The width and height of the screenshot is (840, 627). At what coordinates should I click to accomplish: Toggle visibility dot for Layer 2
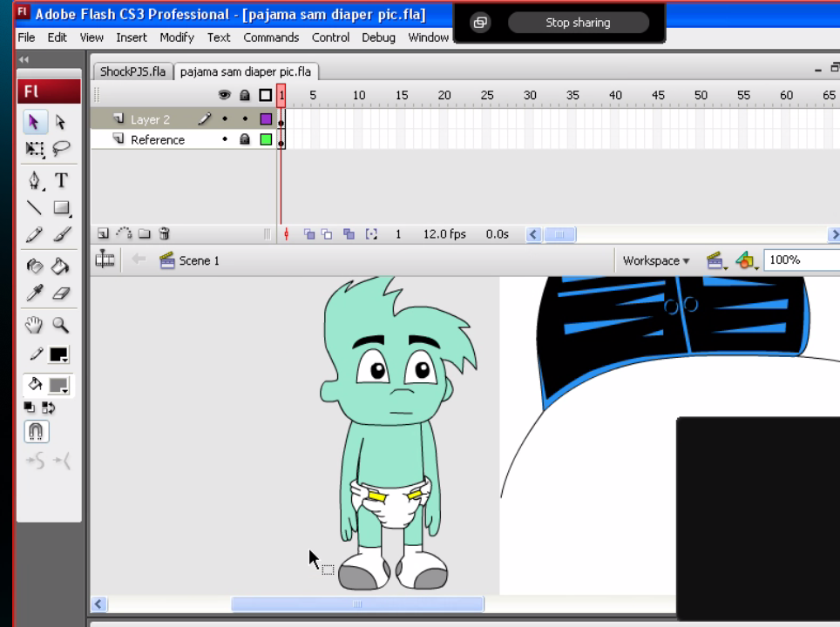click(x=225, y=118)
